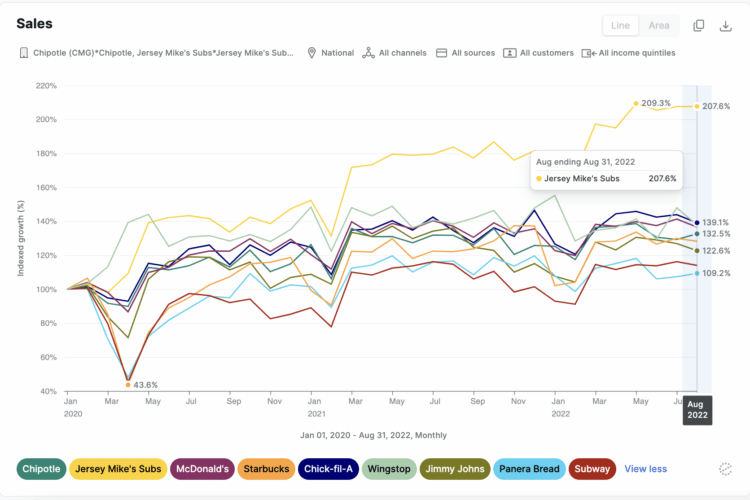The width and height of the screenshot is (750, 500).
Task: Open the merchant selection filter
Action: (x=156, y=53)
